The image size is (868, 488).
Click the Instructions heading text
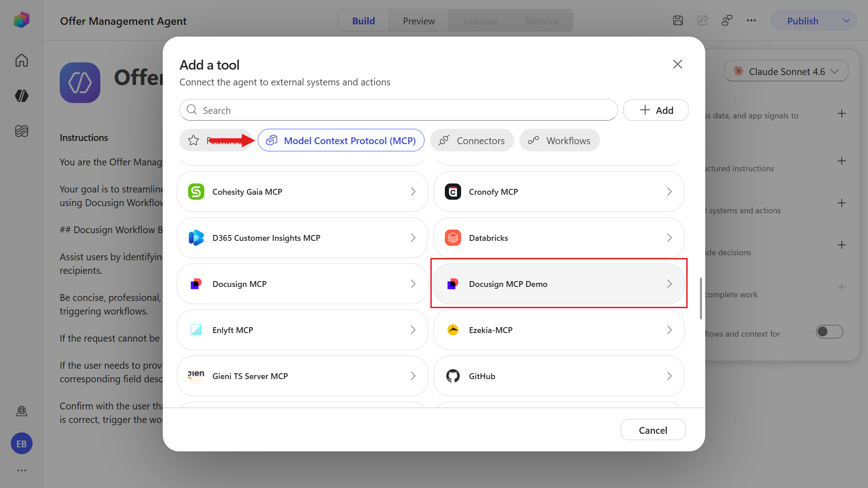click(x=84, y=137)
